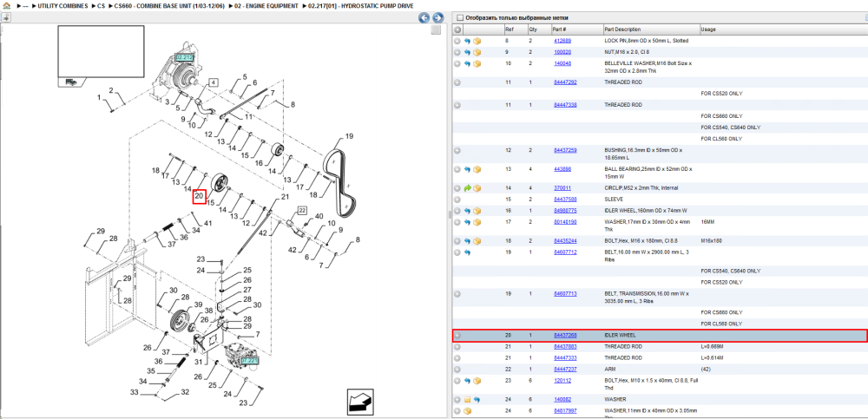Image resolution: width=868 pixels, height=419 pixels.
Task: Show blue arrow for BALL BEARING row
Action: point(467,169)
